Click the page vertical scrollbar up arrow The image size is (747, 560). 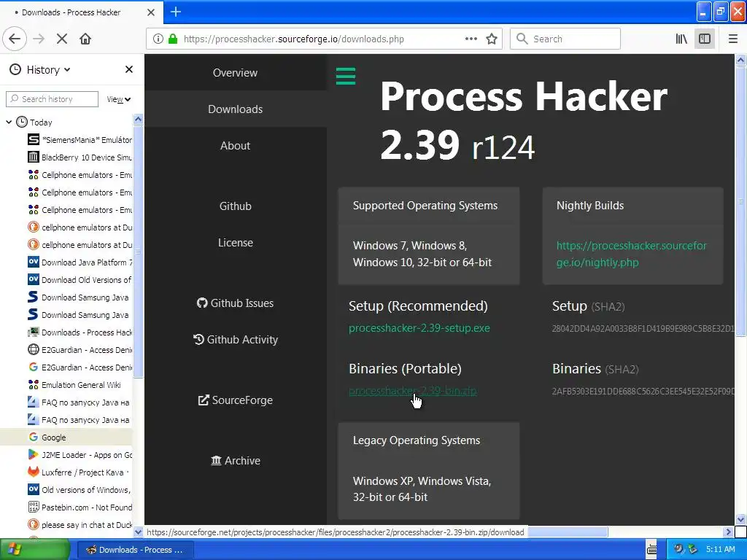pyautogui.click(x=740, y=60)
